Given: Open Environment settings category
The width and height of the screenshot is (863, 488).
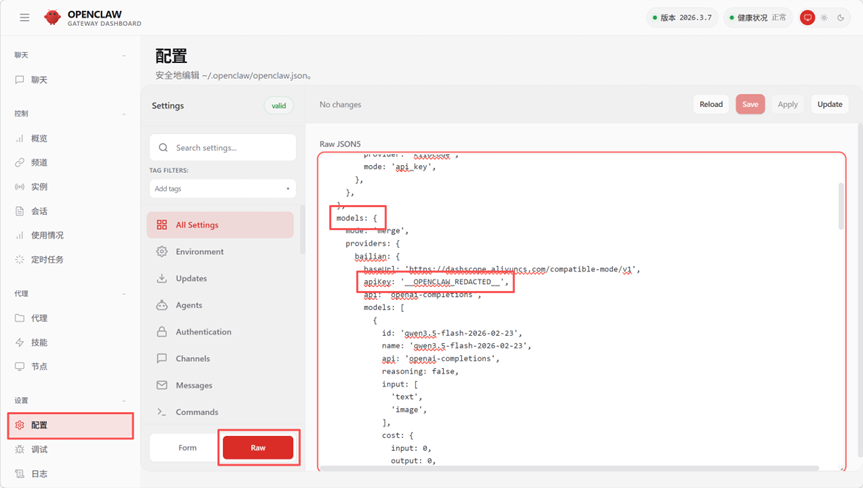Looking at the screenshot, I should pos(220,251).
